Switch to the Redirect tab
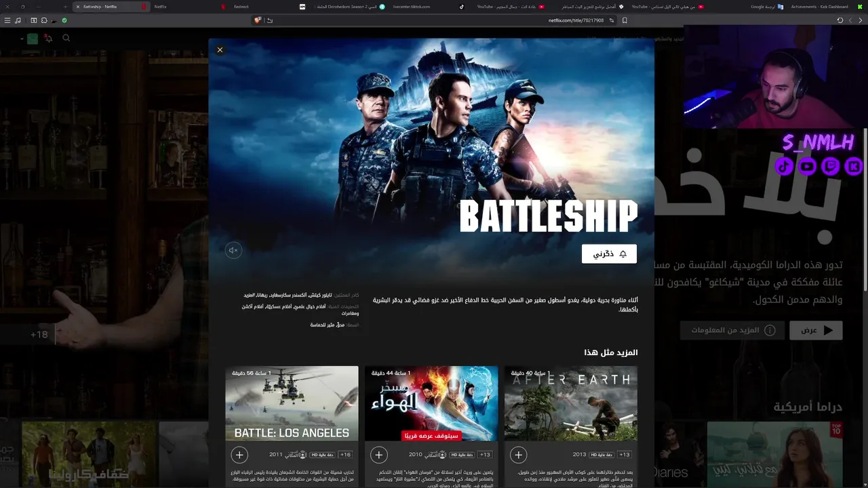868x488 pixels. (x=267, y=7)
